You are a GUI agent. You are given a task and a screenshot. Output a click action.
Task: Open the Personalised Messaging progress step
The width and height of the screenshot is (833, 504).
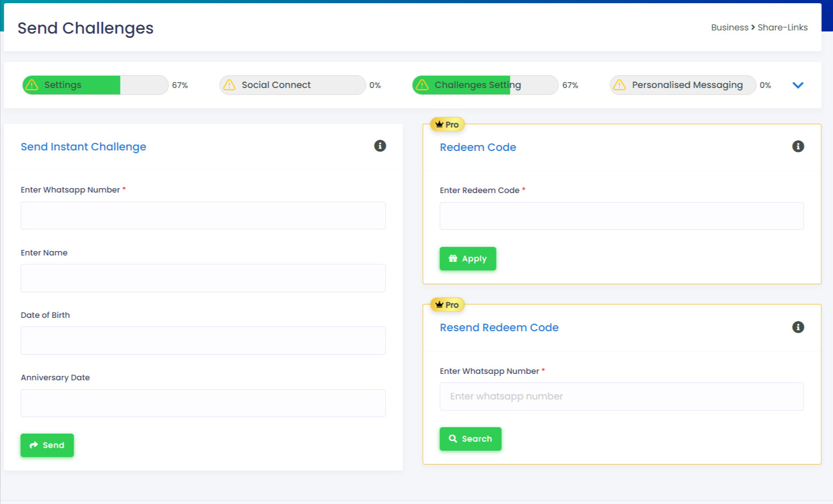point(683,85)
